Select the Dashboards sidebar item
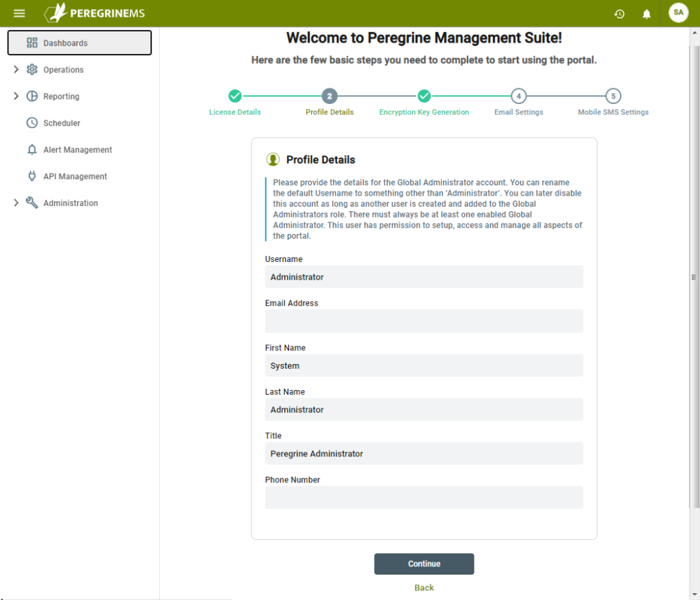This screenshot has height=600, width=700. [x=65, y=42]
